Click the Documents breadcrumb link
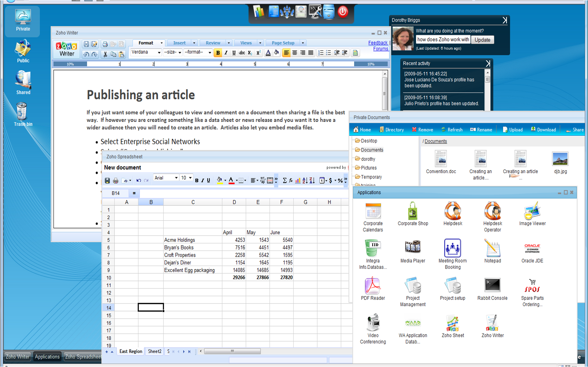The width and height of the screenshot is (588, 367). 436,141
